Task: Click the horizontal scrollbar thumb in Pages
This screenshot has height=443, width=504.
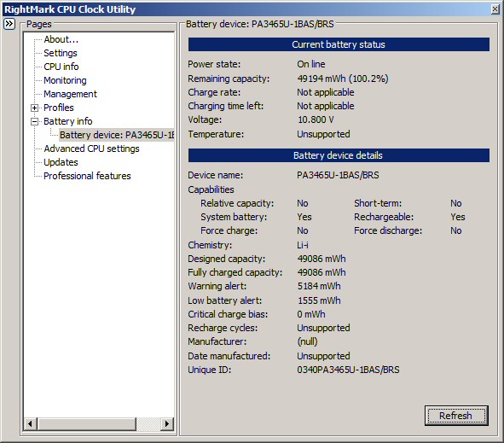Action: coord(86,423)
